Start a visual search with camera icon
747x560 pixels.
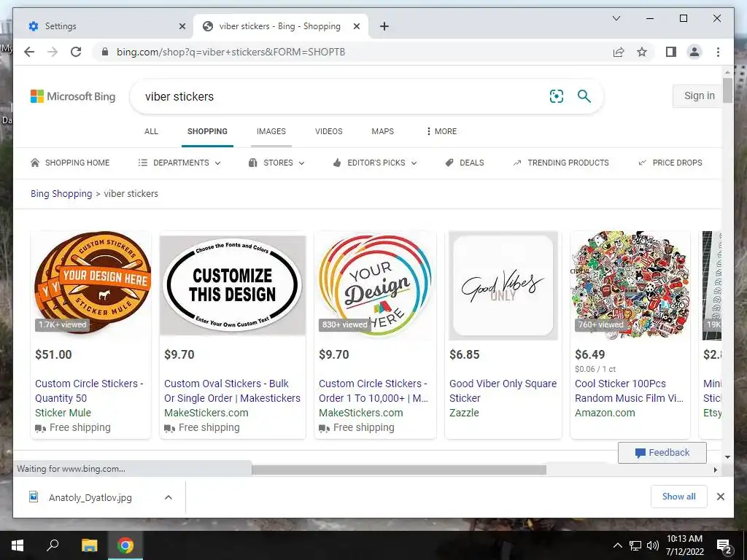(557, 96)
